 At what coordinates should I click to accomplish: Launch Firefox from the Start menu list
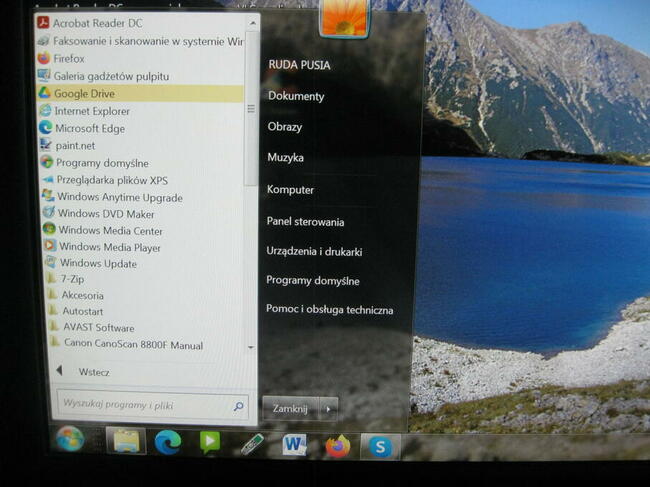pos(61,58)
